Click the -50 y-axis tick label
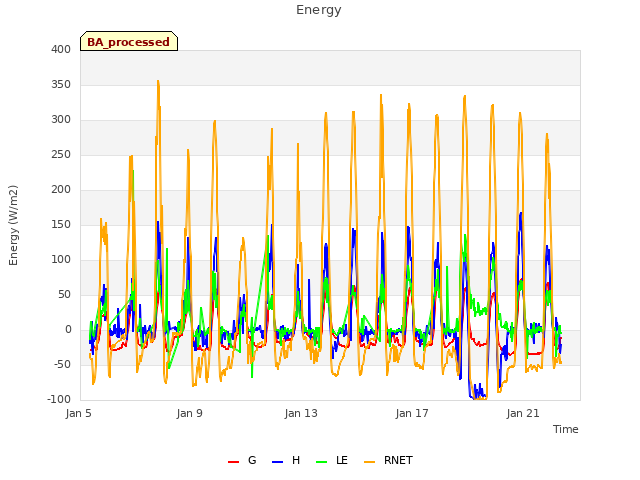This screenshot has height=480, width=640. pyautogui.click(x=62, y=364)
